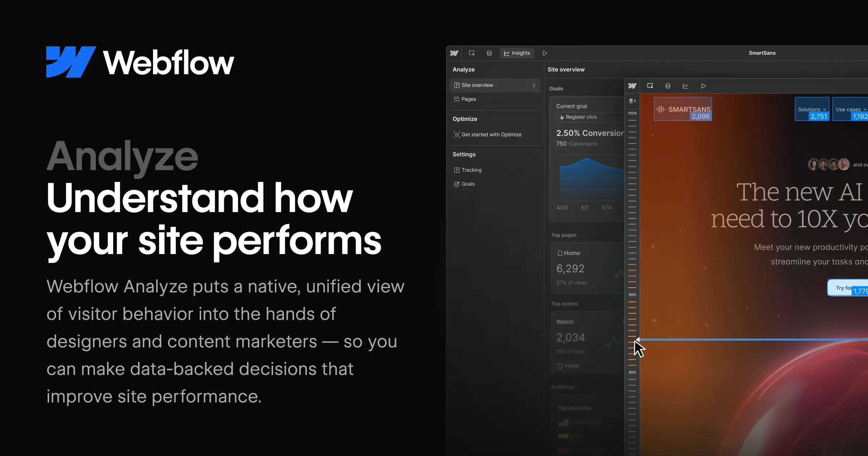This screenshot has height=456, width=868.
Task: Click the Webflow logo in the toolbar
Action: tap(454, 53)
